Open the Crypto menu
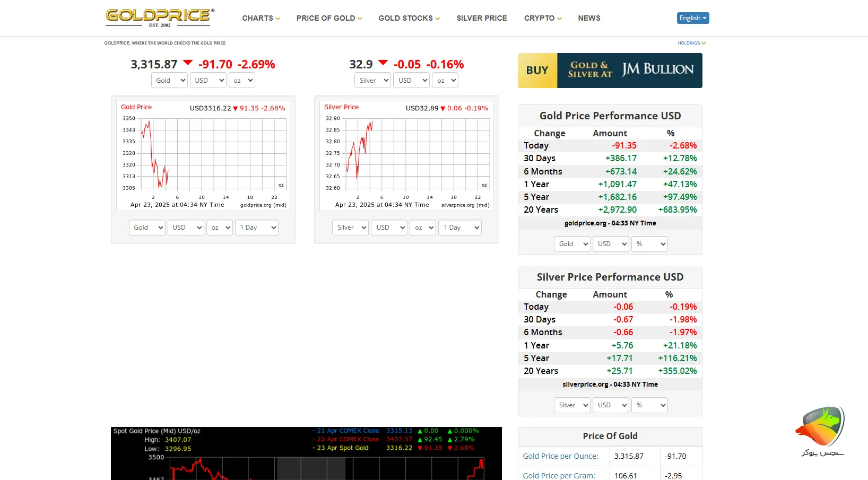868x480 pixels. (542, 18)
